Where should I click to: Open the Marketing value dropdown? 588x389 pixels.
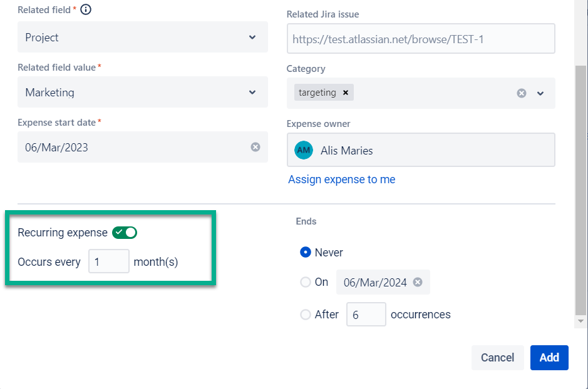[142, 91]
